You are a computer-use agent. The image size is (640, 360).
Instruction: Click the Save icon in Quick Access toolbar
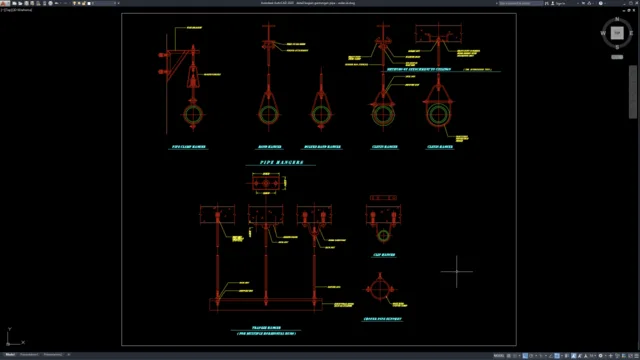tap(27, 3)
